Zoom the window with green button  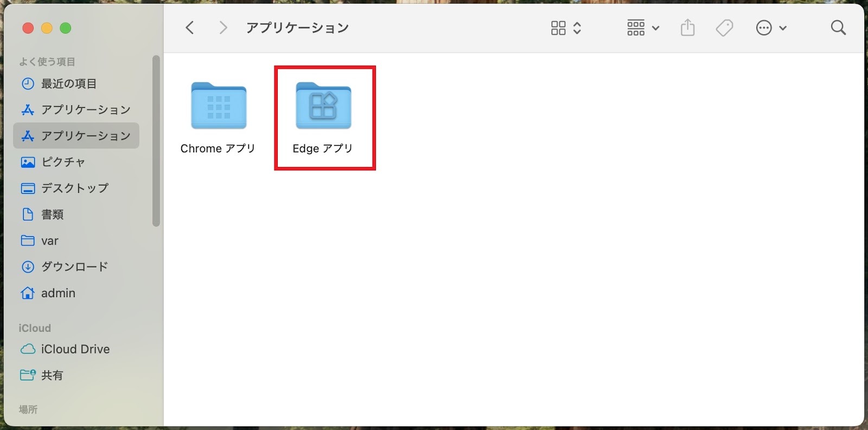click(66, 28)
